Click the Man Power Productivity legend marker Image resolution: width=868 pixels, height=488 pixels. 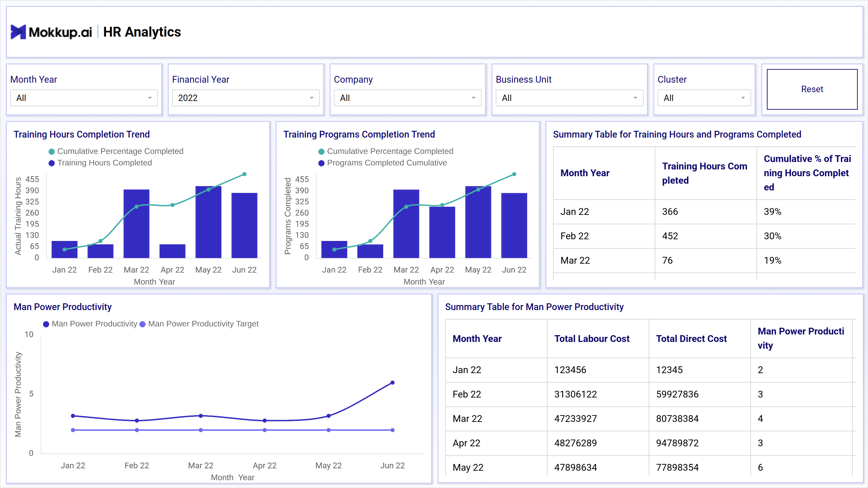click(46, 324)
